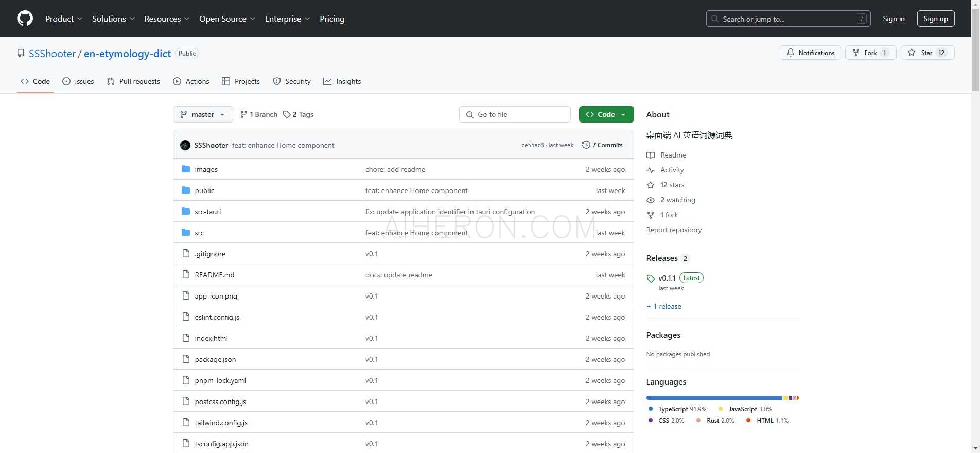Switch to the Pull requests tab

pos(133,81)
